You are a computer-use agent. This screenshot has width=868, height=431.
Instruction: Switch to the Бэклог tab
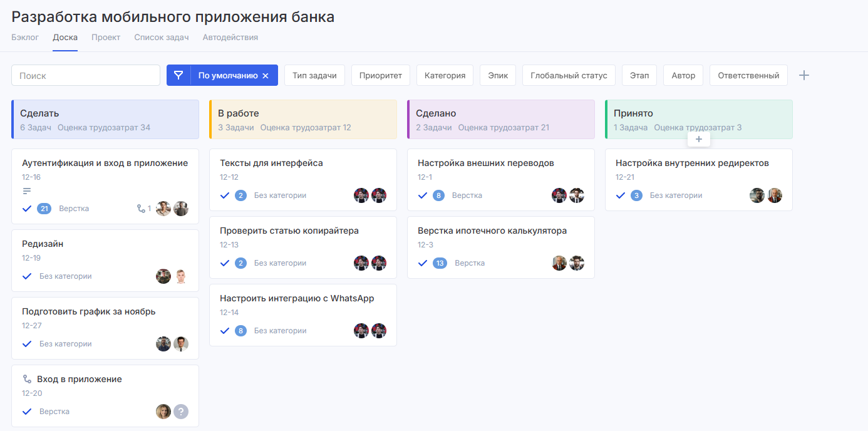[x=25, y=38]
